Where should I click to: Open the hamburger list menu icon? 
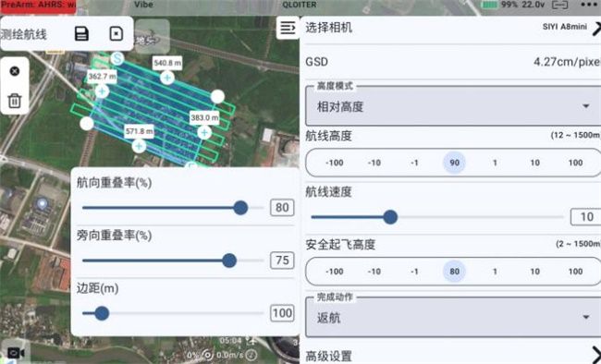pos(288,28)
